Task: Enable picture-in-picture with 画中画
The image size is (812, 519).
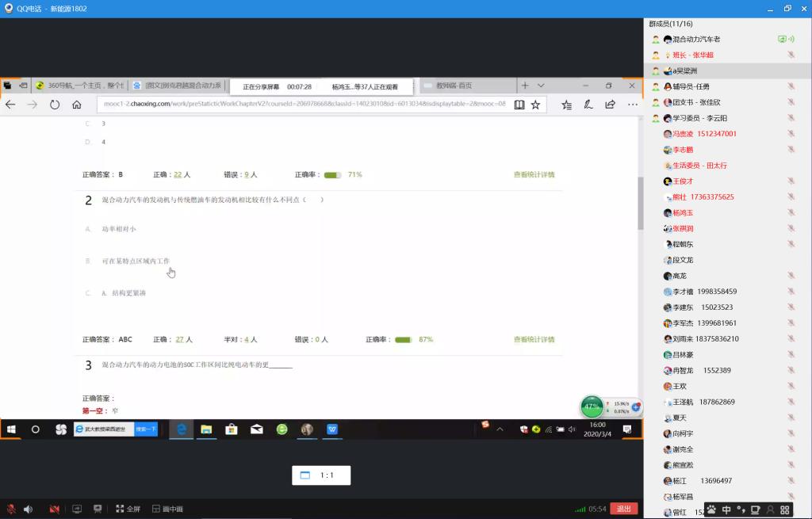Action: coord(167,509)
